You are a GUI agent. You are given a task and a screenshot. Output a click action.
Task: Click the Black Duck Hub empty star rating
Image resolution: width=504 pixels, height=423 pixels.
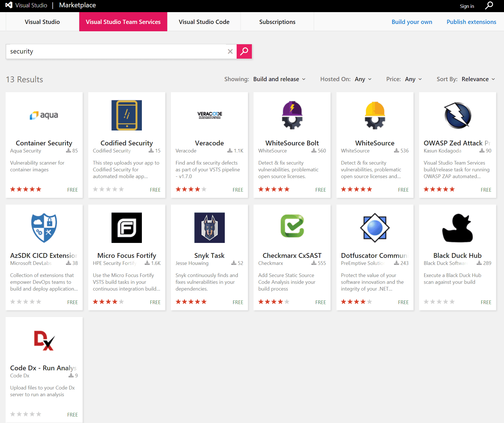[439, 302]
